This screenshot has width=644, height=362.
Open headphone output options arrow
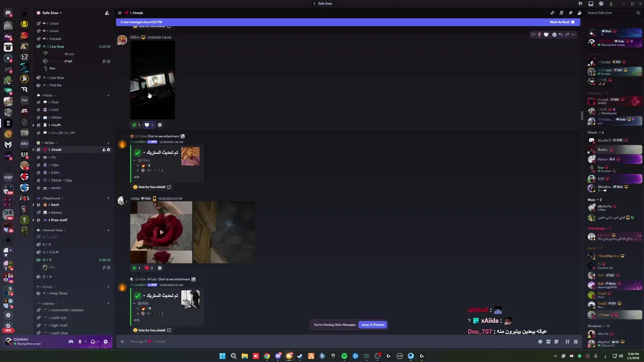(x=98, y=342)
